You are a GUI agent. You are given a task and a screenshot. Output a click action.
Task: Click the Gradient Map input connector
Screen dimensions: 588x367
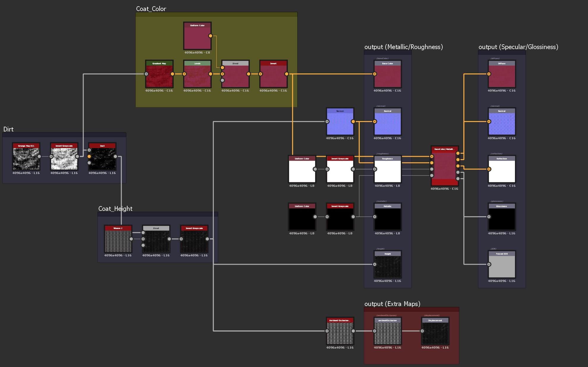[146, 74]
